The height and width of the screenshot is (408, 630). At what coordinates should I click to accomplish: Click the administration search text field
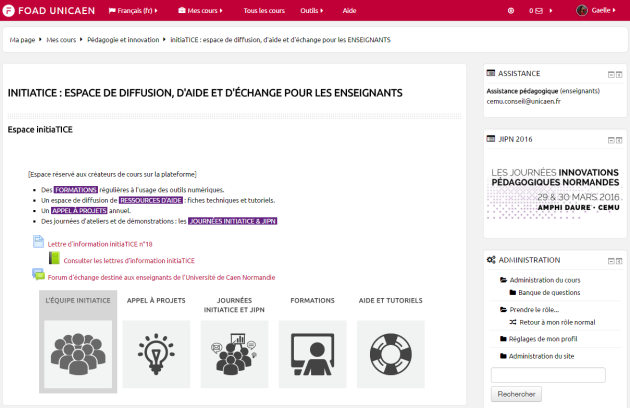pyautogui.click(x=548, y=374)
